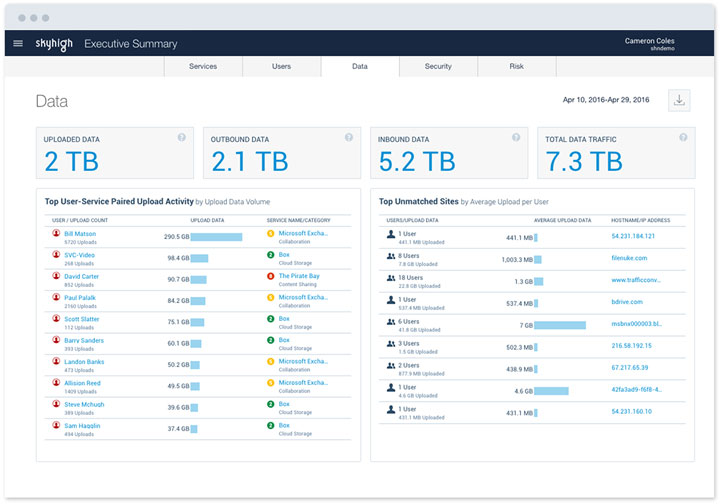Click the user icon beside Paul Palalk
The height and width of the screenshot is (504, 720).
pyautogui.click(x=56, y=297)
